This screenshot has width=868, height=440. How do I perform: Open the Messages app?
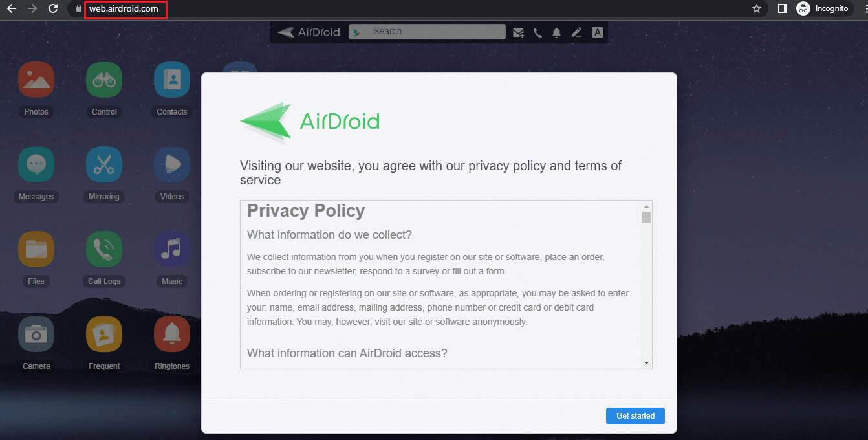point(36,164)
